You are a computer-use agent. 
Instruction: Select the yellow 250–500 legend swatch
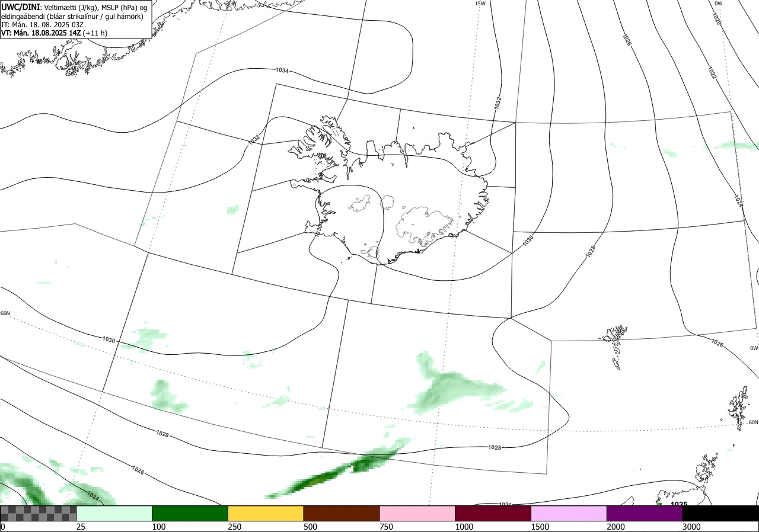[266, 513]
